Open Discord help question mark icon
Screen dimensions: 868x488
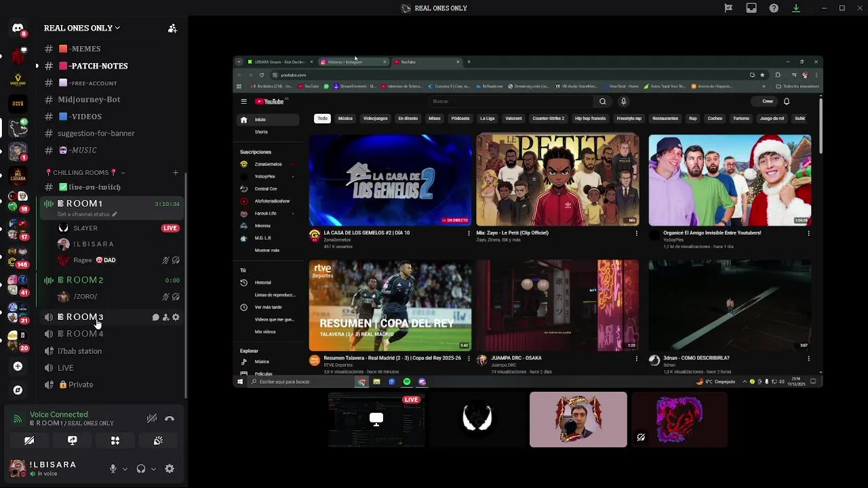tap(774, 8)
